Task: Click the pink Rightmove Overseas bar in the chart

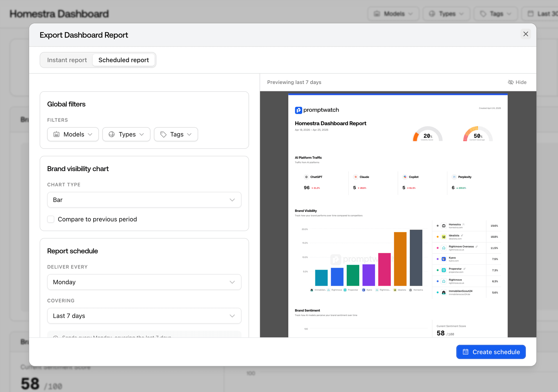Action: [384, 269]
